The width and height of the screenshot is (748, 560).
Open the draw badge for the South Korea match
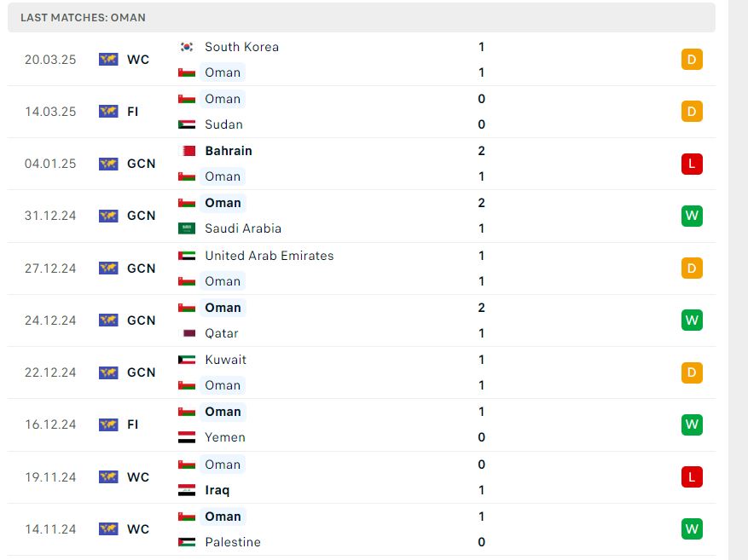692,60
